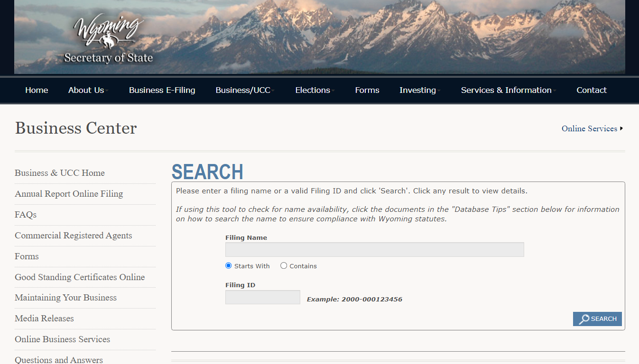Open Commercial Registered Agents link

click(x=74, y=236)
